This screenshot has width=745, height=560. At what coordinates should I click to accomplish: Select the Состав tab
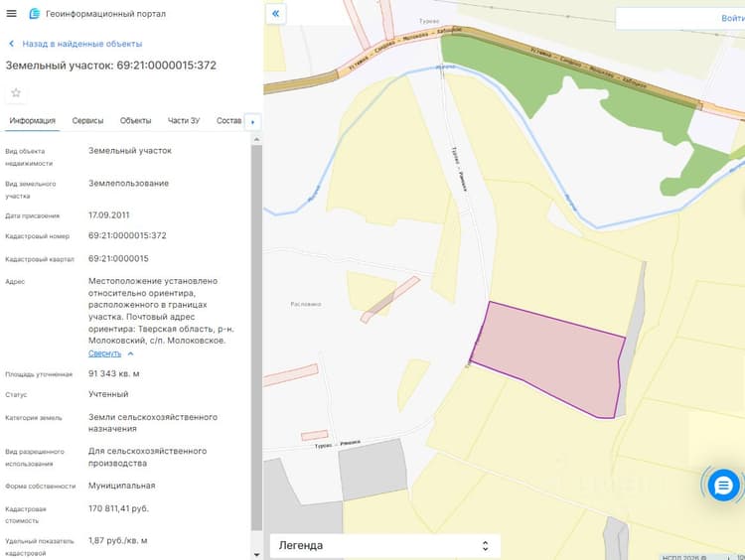pyautogui.click(x=229, y=121)
